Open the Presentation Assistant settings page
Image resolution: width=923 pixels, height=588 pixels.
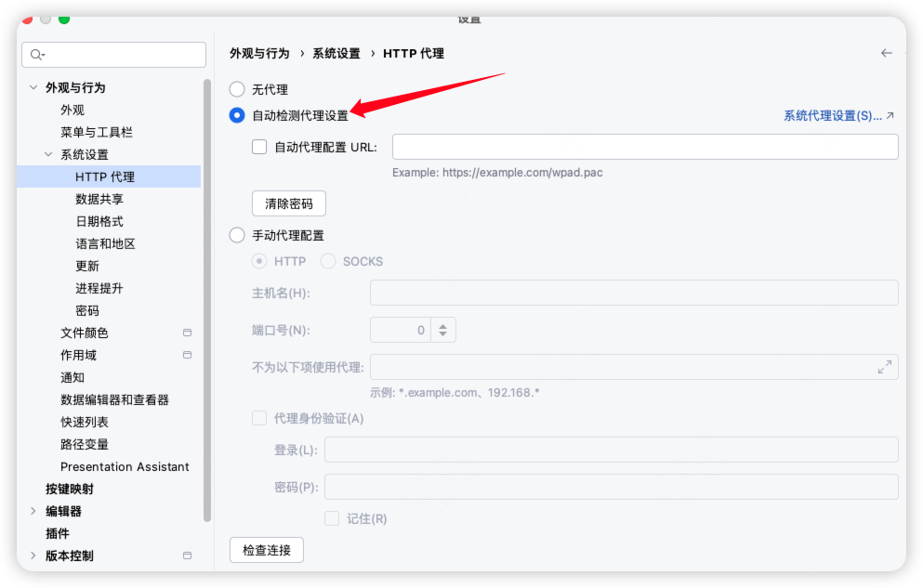click(125, 467)
